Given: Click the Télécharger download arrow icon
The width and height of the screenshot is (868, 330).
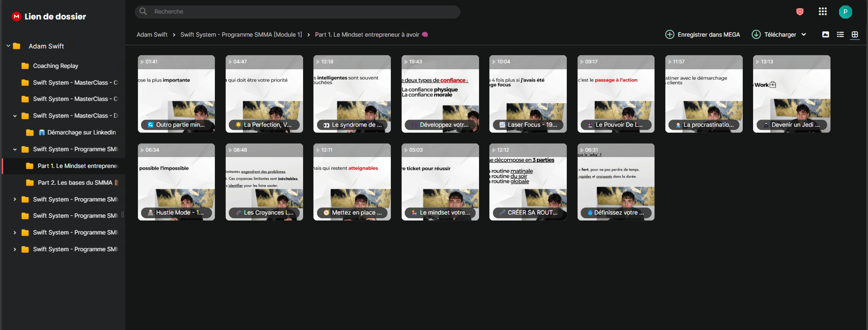Looking at the screenshot, I should point(756,34).
